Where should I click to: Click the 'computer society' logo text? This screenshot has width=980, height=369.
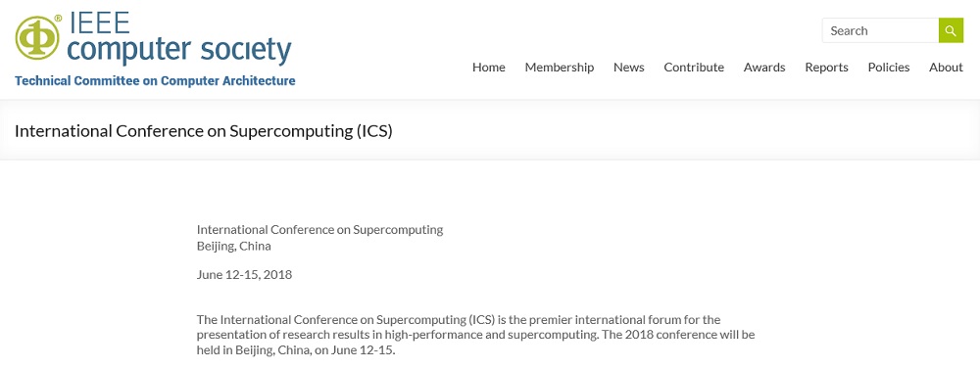(x=178, y=49)
